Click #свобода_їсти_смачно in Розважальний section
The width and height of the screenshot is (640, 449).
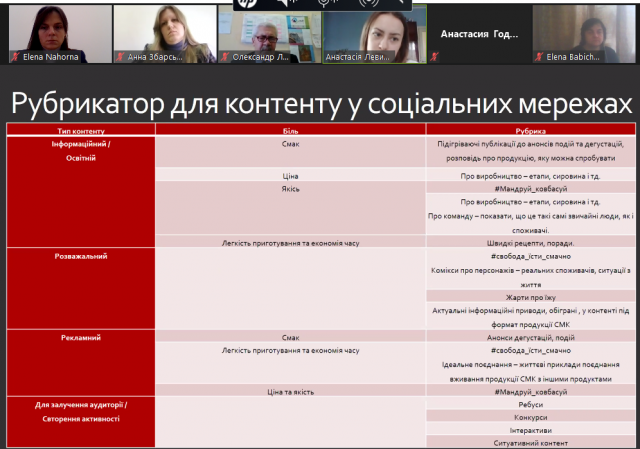(x=531, y=256)
